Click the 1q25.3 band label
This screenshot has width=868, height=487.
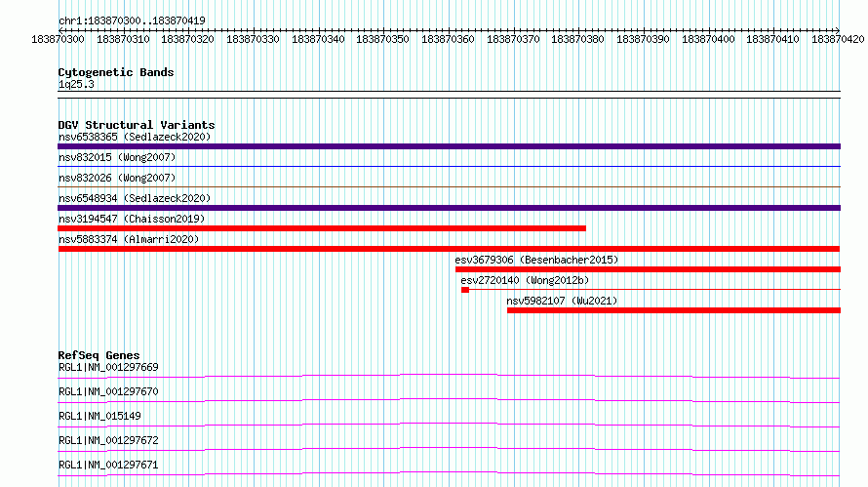pos(76,84)
